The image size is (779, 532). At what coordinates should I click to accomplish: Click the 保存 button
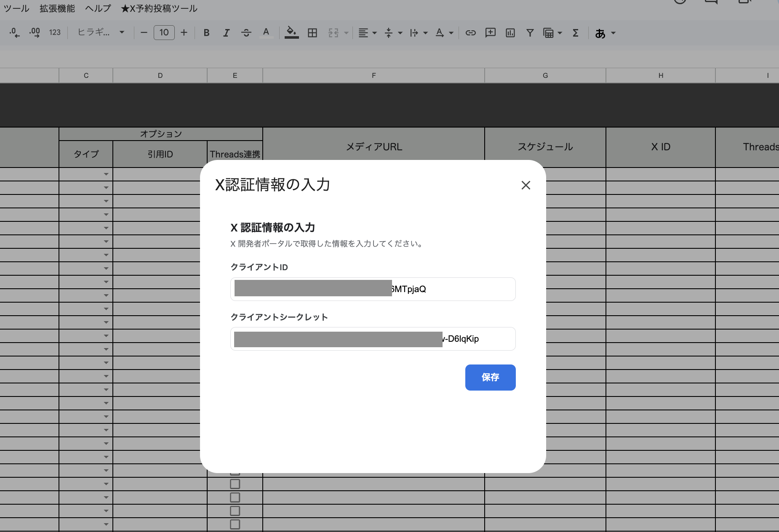coord(491,378)
